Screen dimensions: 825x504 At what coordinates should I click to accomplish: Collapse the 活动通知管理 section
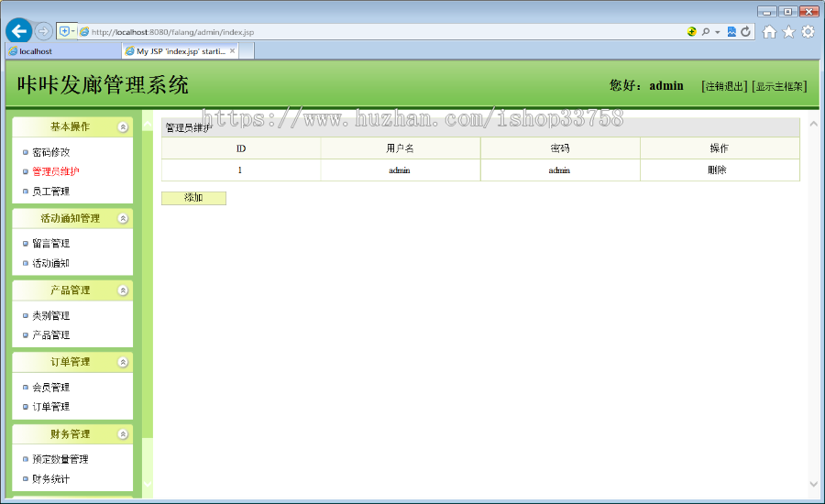tap(123, 218)
